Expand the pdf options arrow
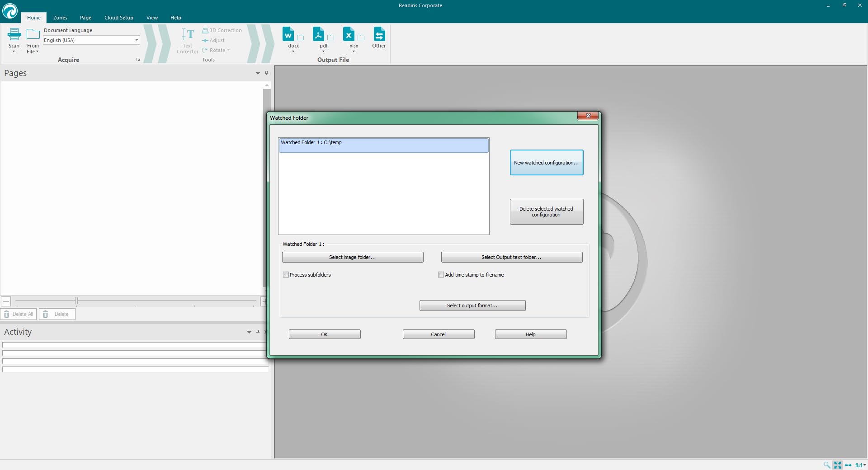The height and width of the screenshot is (470, 868). tap(323, 52)
